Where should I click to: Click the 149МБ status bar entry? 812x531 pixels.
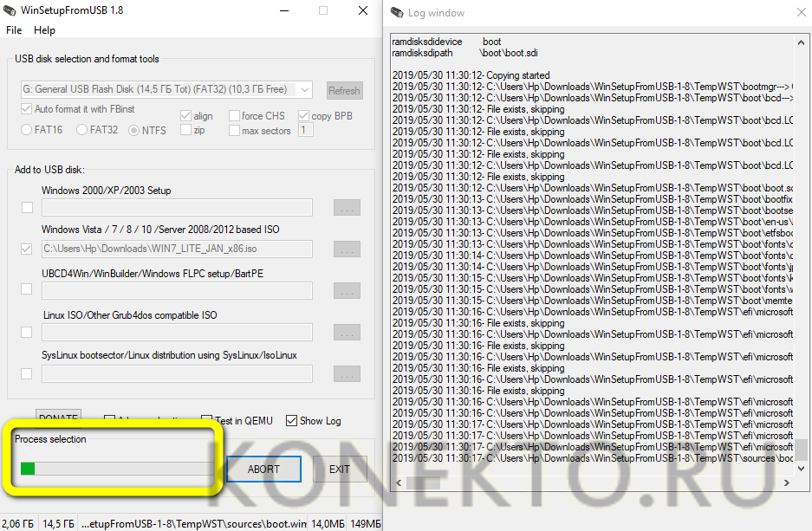coord(365,524)
